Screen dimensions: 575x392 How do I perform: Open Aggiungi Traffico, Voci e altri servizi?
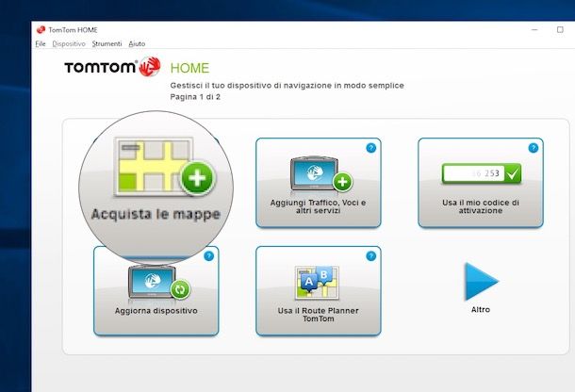coord(319,183)
